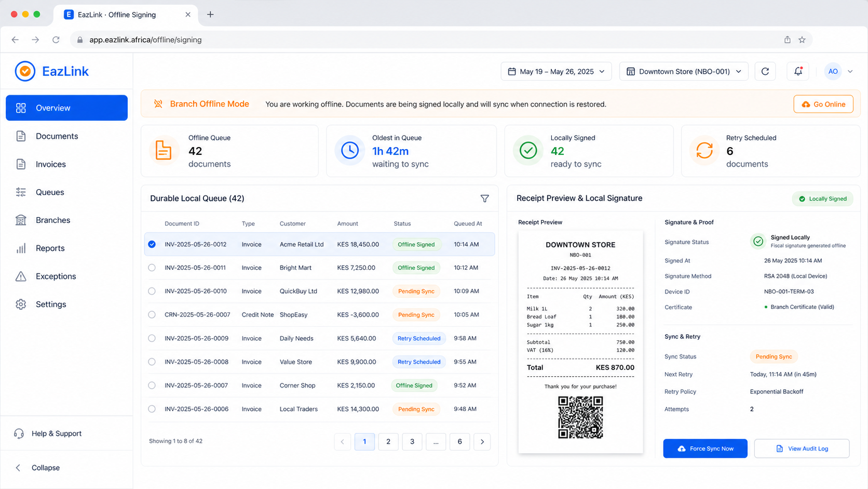The width and height of the screenshot is (868, 489).
Task: Click the site lock icon in address bar
Action: [x=80, y=39]
